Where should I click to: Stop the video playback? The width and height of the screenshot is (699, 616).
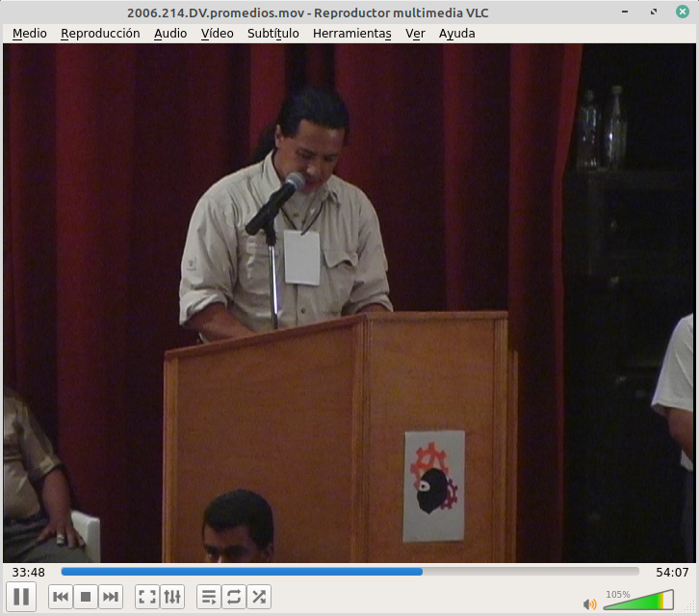click(86, 597)
